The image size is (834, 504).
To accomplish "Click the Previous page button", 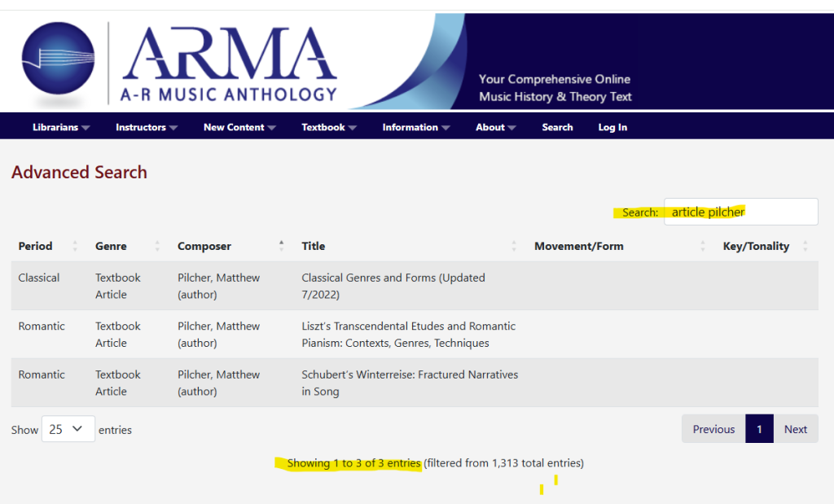I will (713, 429).
